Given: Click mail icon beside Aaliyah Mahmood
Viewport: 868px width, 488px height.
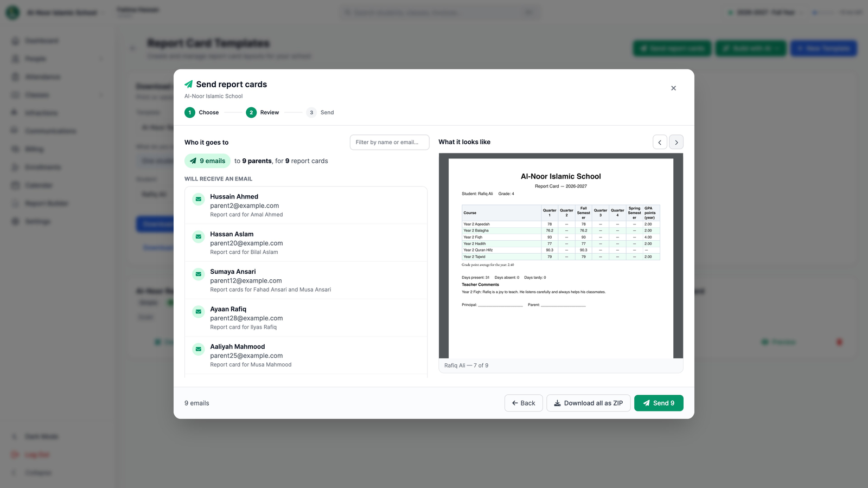Looking at the screenshot, I should click(199, 349).
